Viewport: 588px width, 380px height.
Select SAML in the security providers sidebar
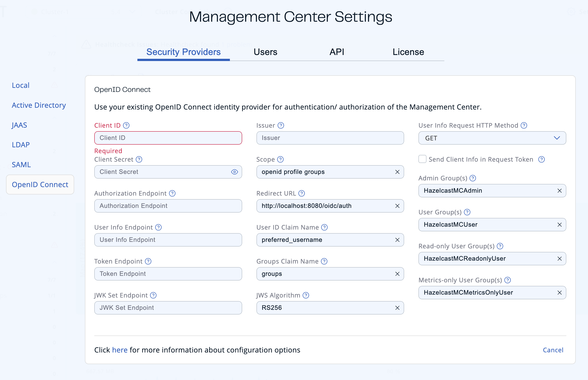(21, 165)
